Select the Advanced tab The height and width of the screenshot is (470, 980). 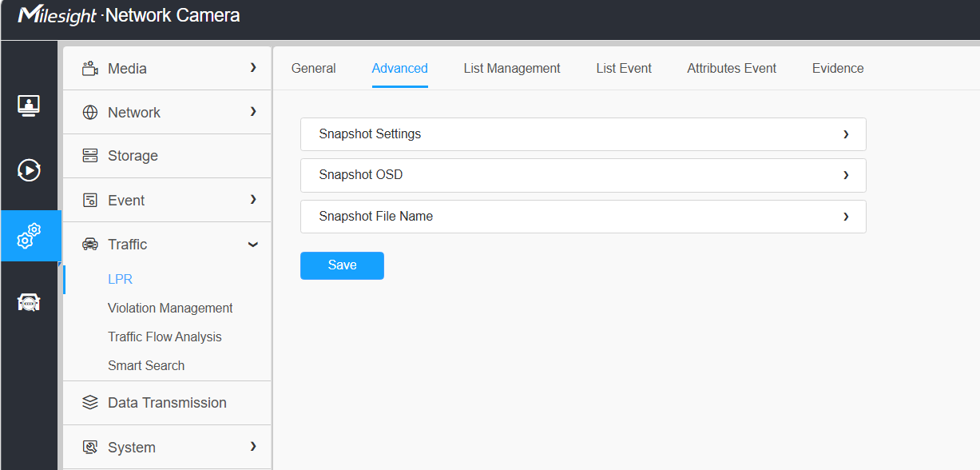point(400,69)
